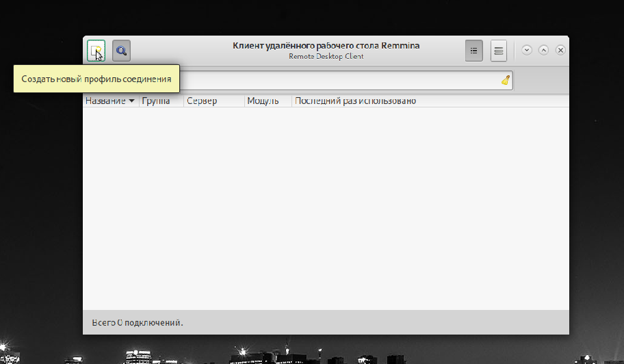624x364 pixels.
Task: Click the status text Всего 0 подключений
Action: click(138, 323)
